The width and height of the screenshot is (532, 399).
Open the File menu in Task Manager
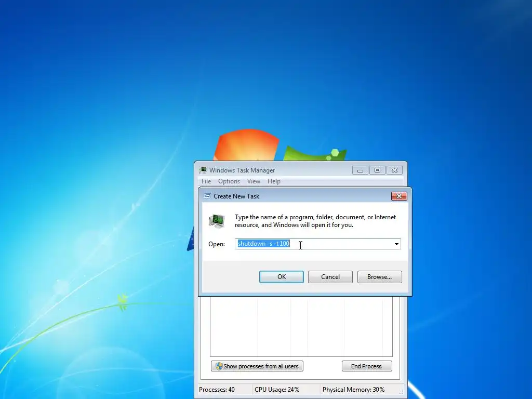coord(206,181)
